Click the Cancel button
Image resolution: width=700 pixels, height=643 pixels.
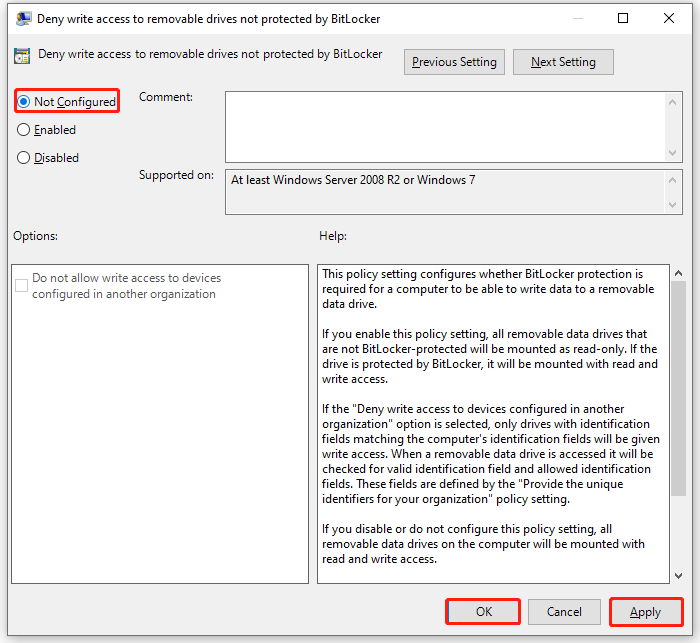564,612
